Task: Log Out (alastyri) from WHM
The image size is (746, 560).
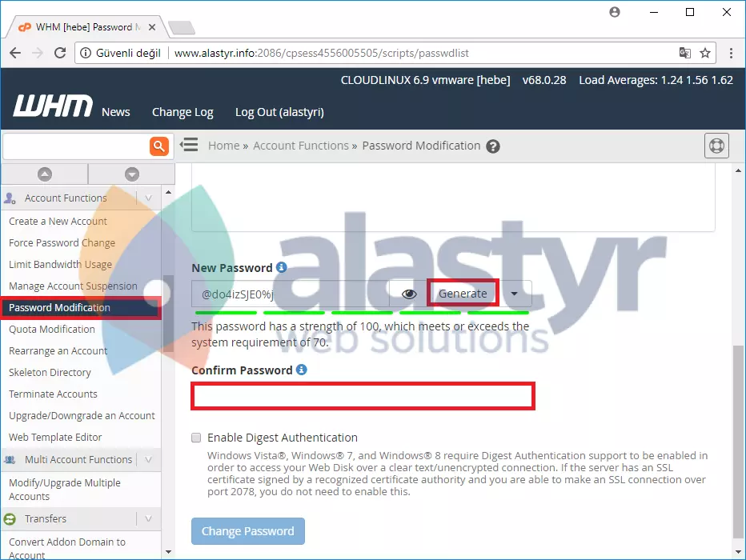Action: [280, 112]
